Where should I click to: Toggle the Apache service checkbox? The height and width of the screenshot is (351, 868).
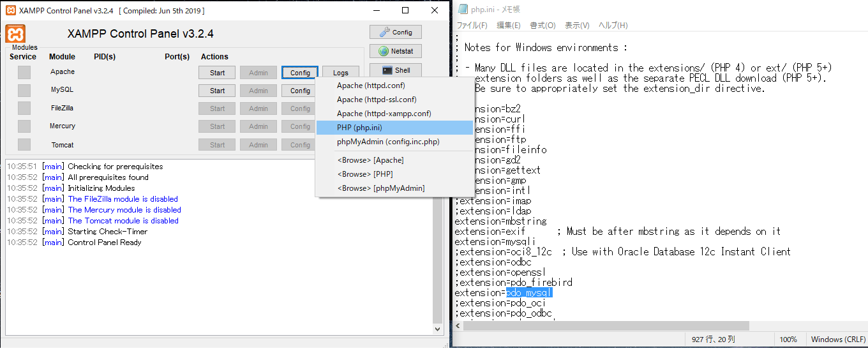coord(24,72)
